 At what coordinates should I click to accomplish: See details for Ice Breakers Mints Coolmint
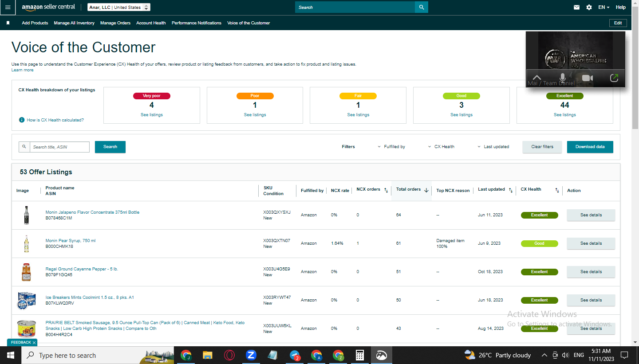coord(591,300)
